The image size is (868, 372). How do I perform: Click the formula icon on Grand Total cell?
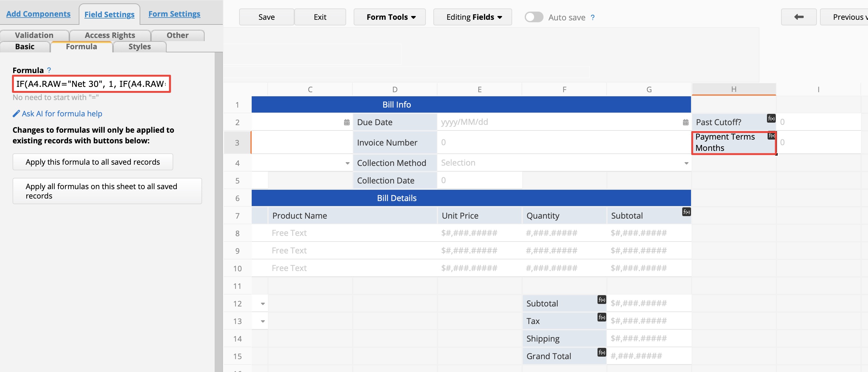click(602, 352)
